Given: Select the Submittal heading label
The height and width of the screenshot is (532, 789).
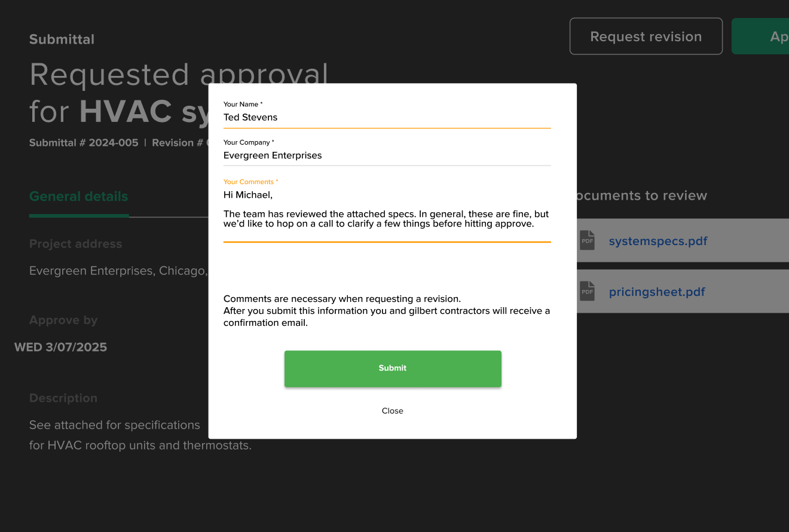Looking at the screenshot, I should click(x=62, y=39).
